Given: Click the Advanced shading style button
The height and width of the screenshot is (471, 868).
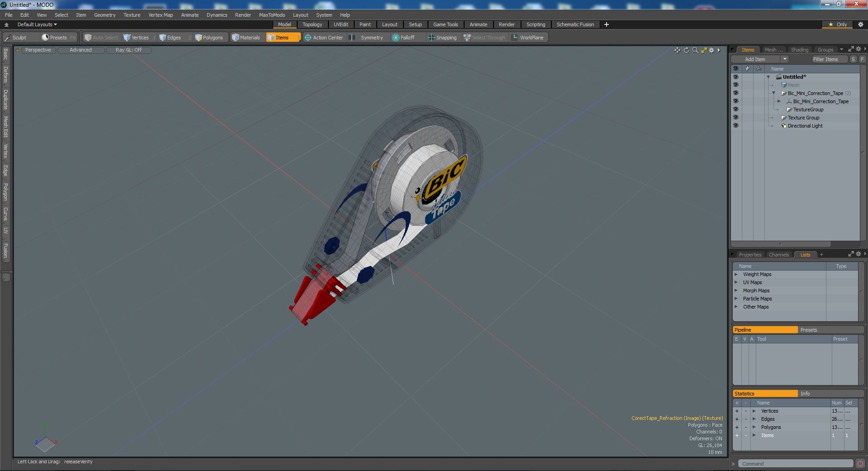Looking at the screenshot, I should [81, 50].
